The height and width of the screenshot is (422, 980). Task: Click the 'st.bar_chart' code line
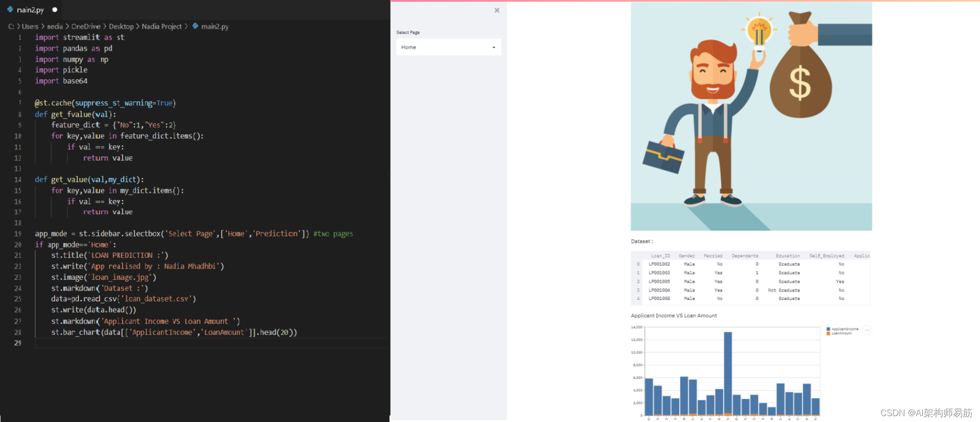click(x=174, y=332)
